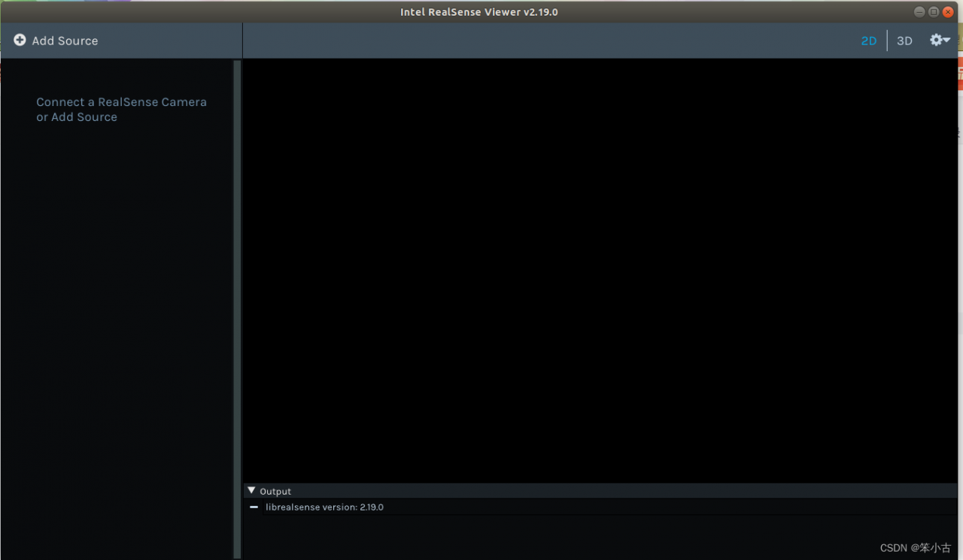
Task: Maximize the RealSense Viewer window
Action: [x=934, y=12]
